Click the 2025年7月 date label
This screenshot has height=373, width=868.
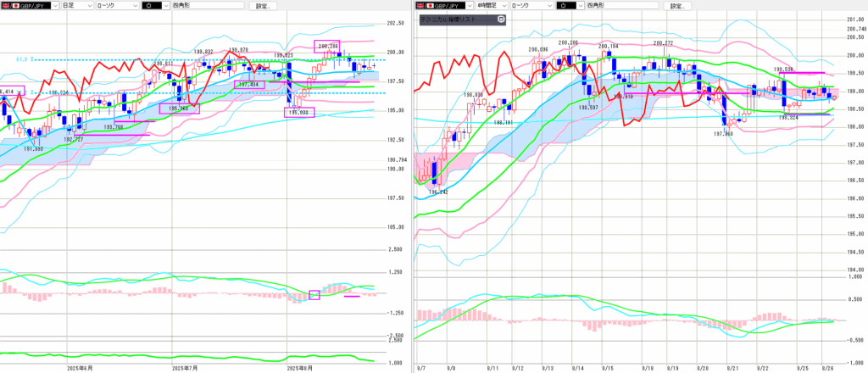coord(184,367)
